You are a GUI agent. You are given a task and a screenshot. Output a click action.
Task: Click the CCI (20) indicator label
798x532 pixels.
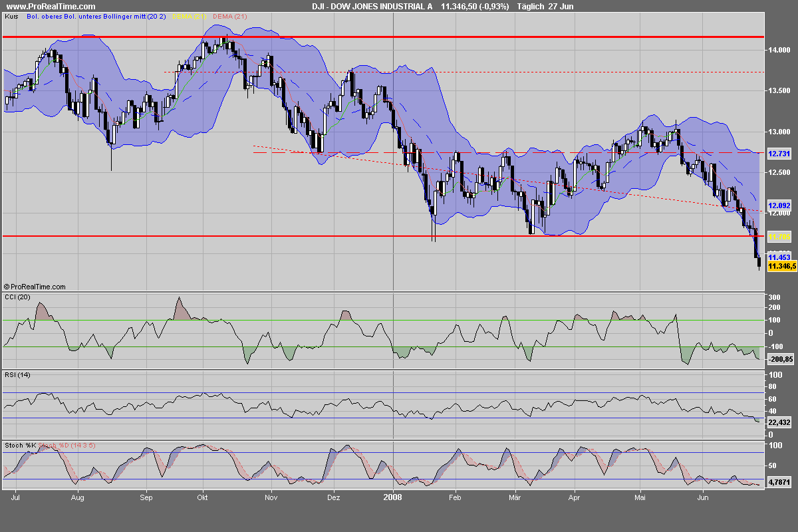[x=17, y=297]
